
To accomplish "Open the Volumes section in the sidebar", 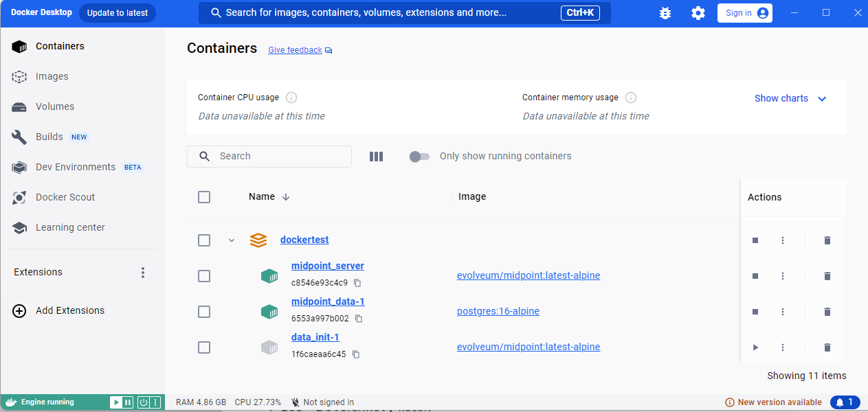I will [55, 106].
